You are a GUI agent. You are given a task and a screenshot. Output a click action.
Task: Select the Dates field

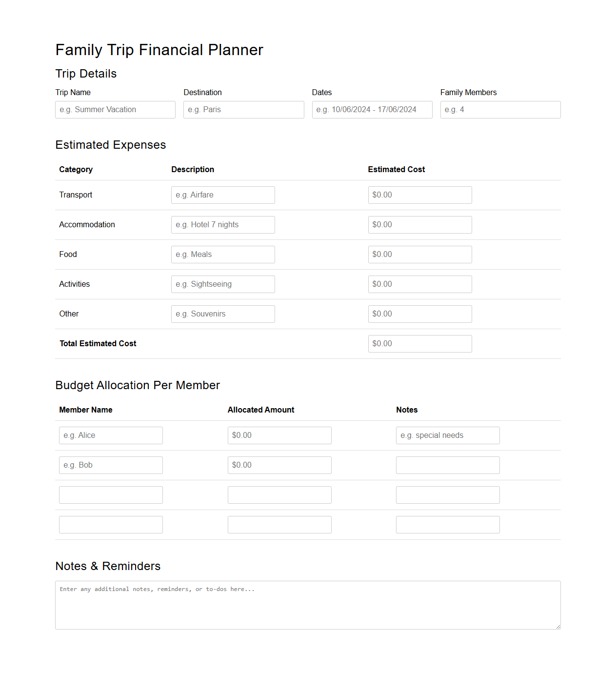[x=372, y=109]
